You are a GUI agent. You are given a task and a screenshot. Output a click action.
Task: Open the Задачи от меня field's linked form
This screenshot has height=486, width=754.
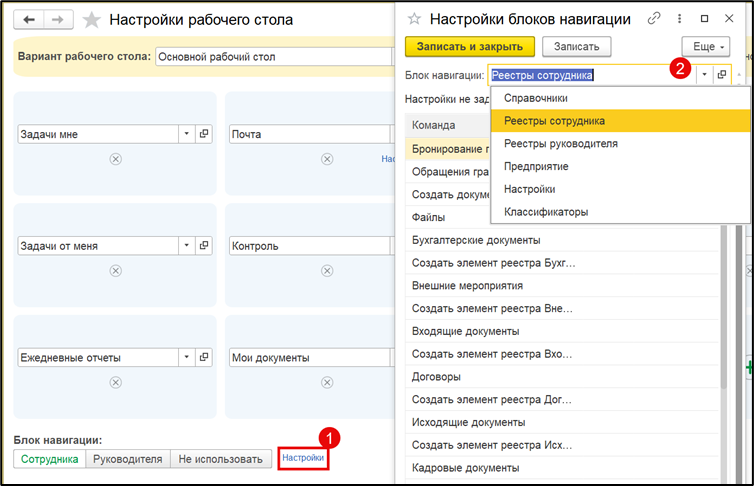tap(204, 245)
